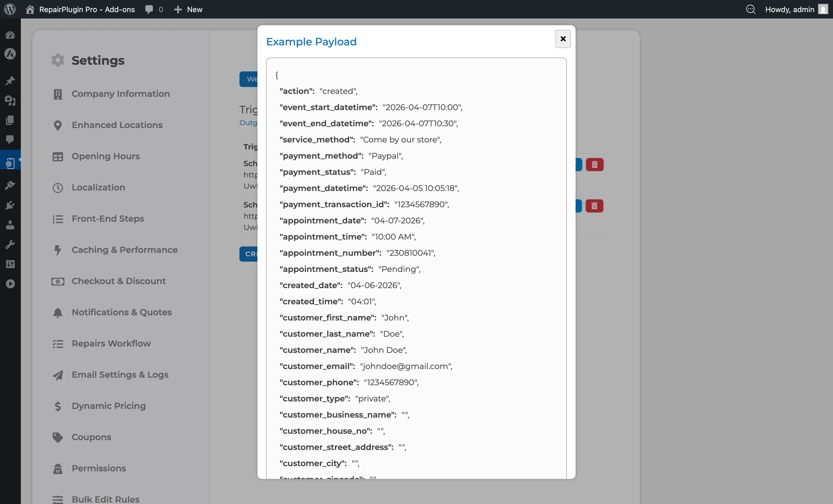Select the RepairPlugin phone-gear icon in sidebar

coord(10,163)
